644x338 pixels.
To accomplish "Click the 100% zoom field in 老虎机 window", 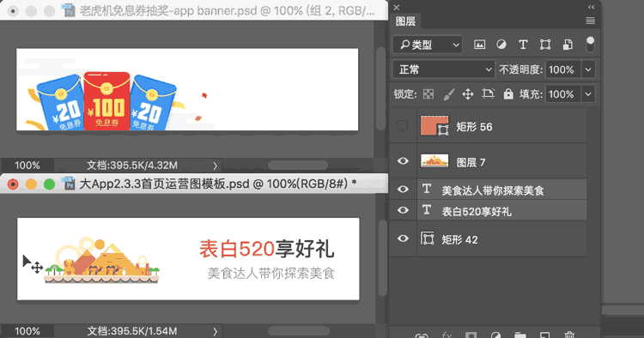I will (x=27, y=166).
